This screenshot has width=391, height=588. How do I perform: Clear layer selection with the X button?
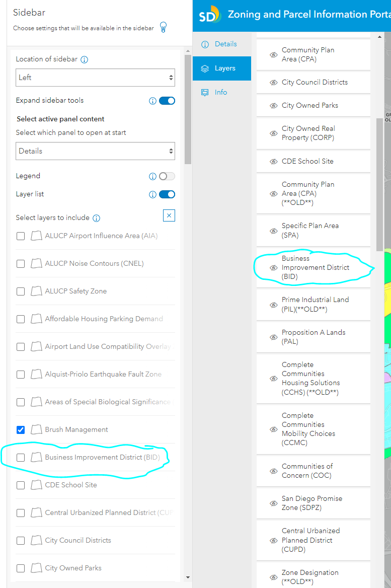click(x=169, y=215)
